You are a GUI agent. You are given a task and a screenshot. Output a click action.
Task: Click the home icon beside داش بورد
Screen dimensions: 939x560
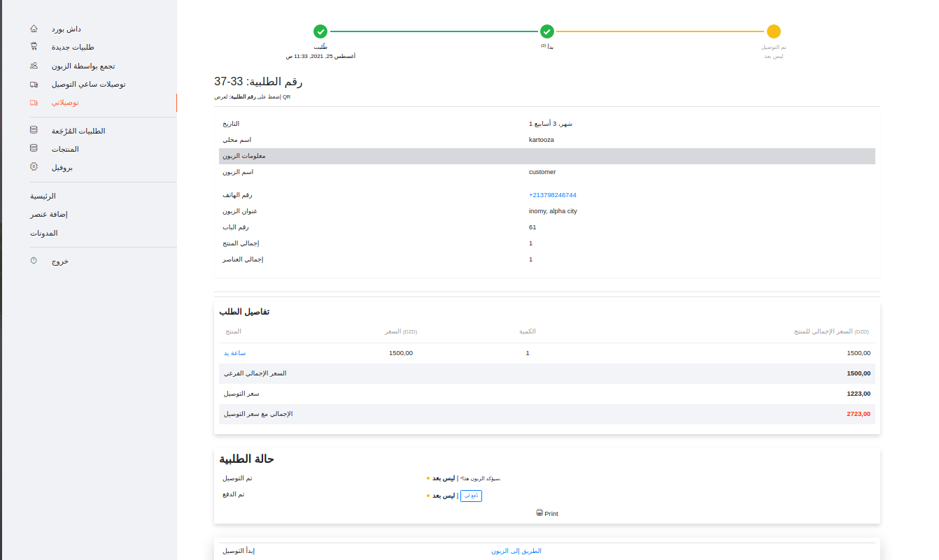click(34, 29)
